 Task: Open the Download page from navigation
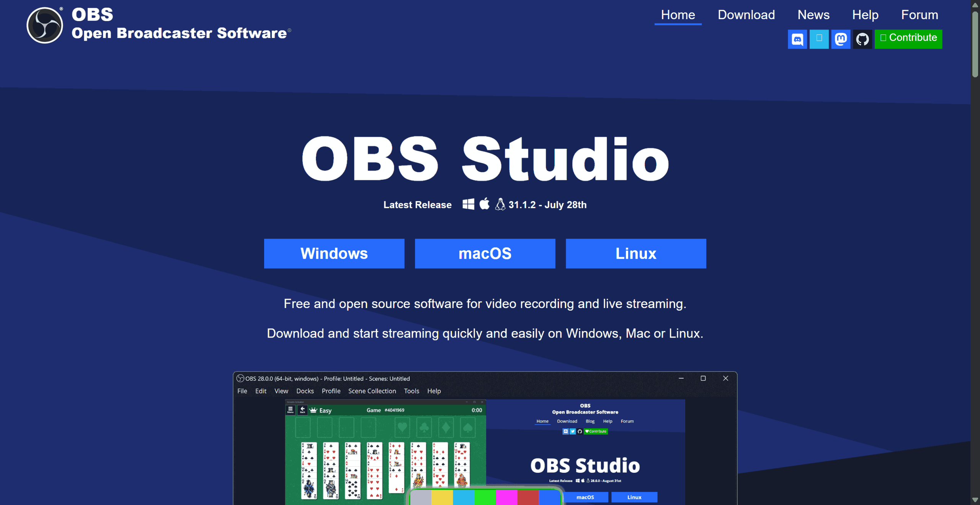pos(746,15)
